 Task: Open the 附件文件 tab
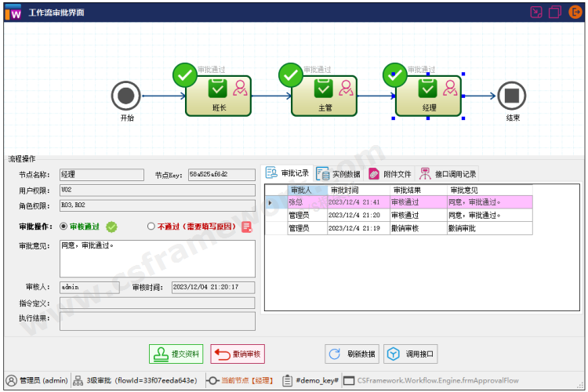[389, 174]
